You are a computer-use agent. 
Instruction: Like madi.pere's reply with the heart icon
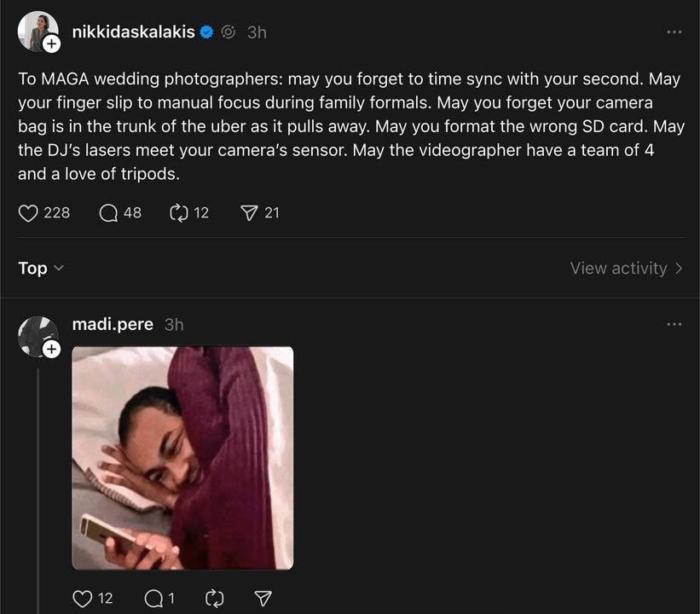click(83, 598)
